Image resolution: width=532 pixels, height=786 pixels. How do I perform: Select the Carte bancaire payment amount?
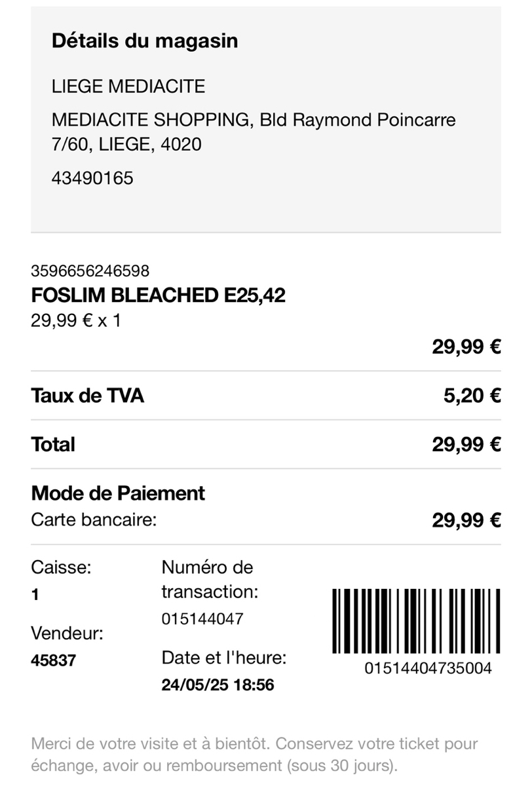pyautogui.click(x=466, y=521)
